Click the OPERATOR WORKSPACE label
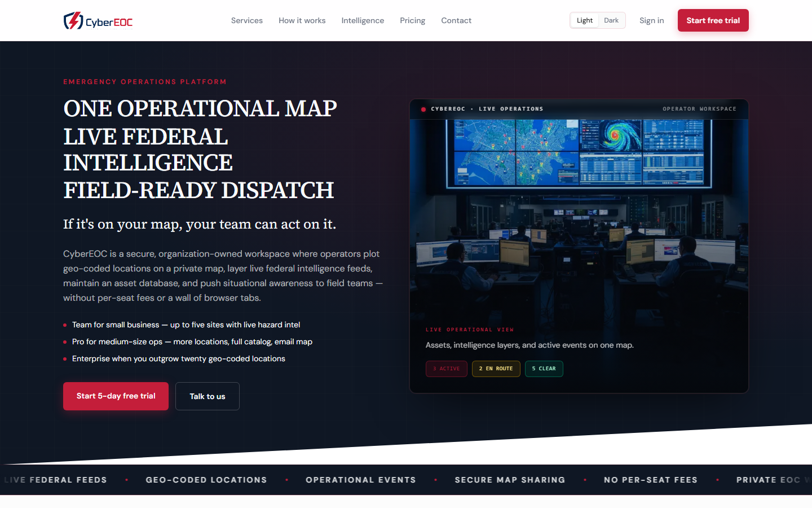Image resolution: width=812 pixels, height=508 pixels. click(700, 109)
